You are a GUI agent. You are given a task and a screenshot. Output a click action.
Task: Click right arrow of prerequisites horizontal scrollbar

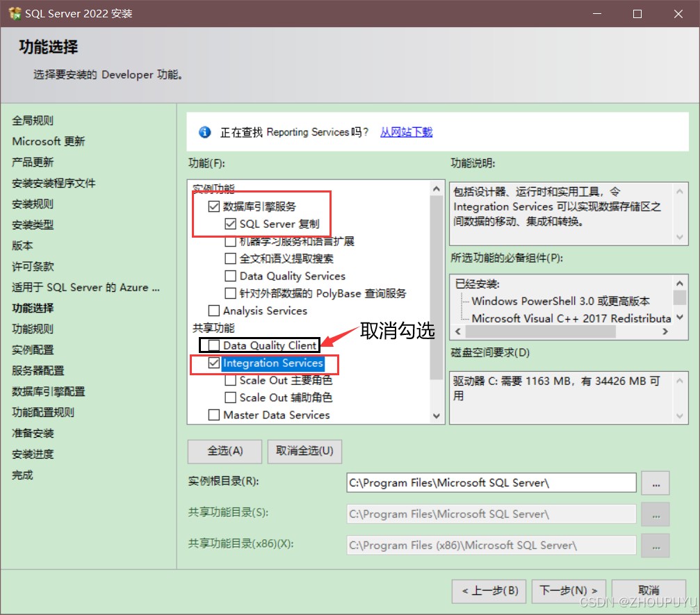(x=665, y=332)
